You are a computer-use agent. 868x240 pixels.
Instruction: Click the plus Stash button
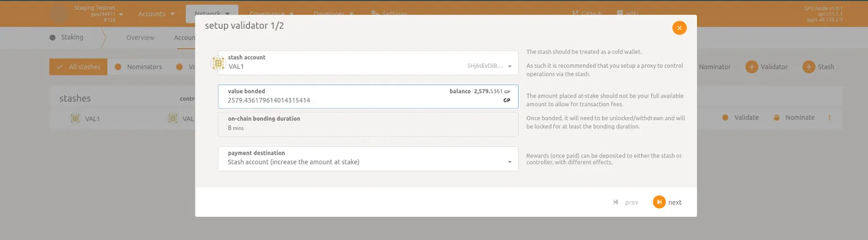(x=818, y=67)
